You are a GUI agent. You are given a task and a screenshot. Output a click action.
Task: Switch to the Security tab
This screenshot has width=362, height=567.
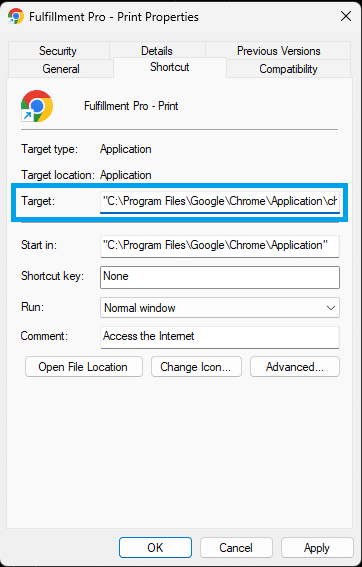[x=58, y=51]
